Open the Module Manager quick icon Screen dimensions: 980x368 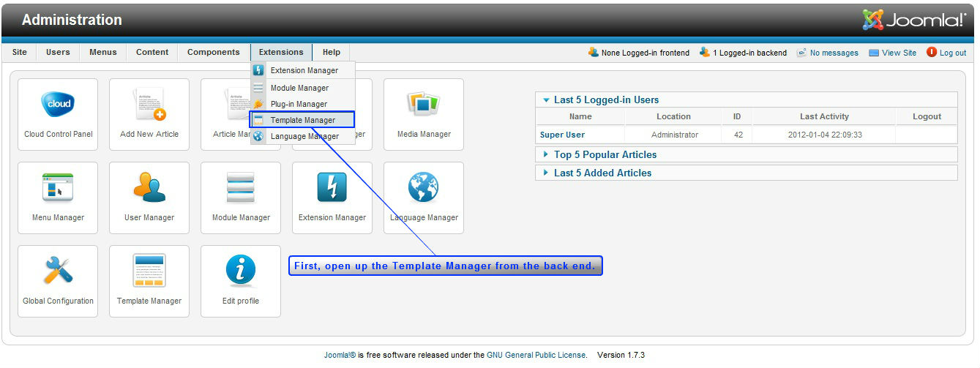(241, 198)
